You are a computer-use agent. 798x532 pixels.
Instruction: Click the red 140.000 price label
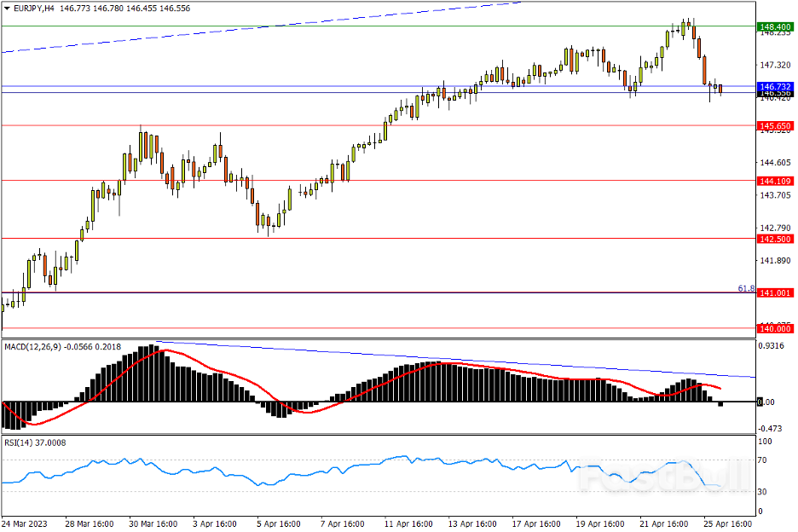tap(775, 328)
